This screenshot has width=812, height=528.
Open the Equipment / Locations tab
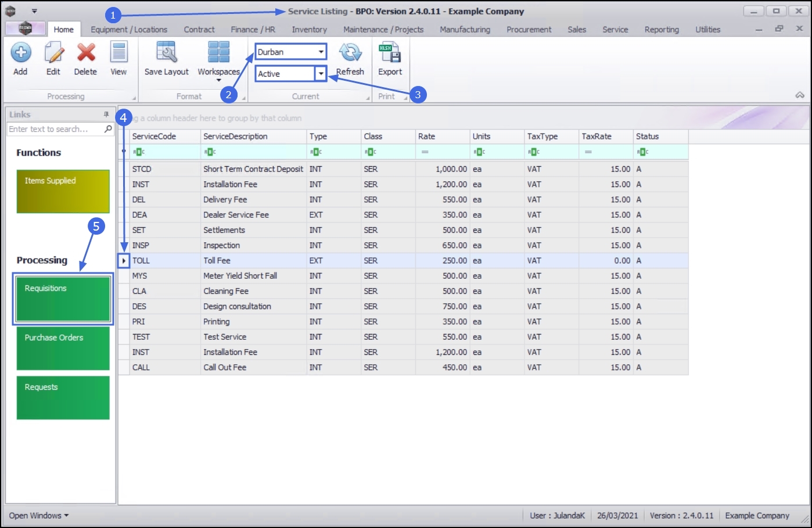click(129, 30)
